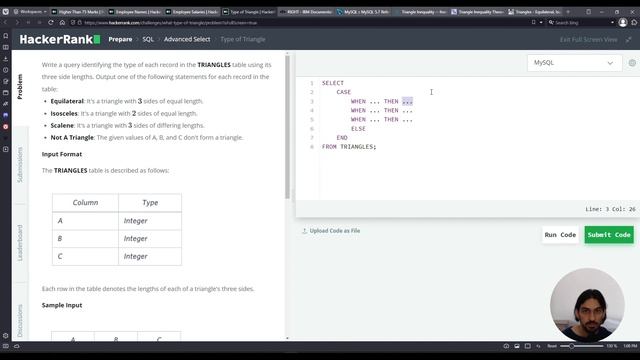Open the History panel icon
The height and width of the screenshot is (360, 640).
point(6,70)
